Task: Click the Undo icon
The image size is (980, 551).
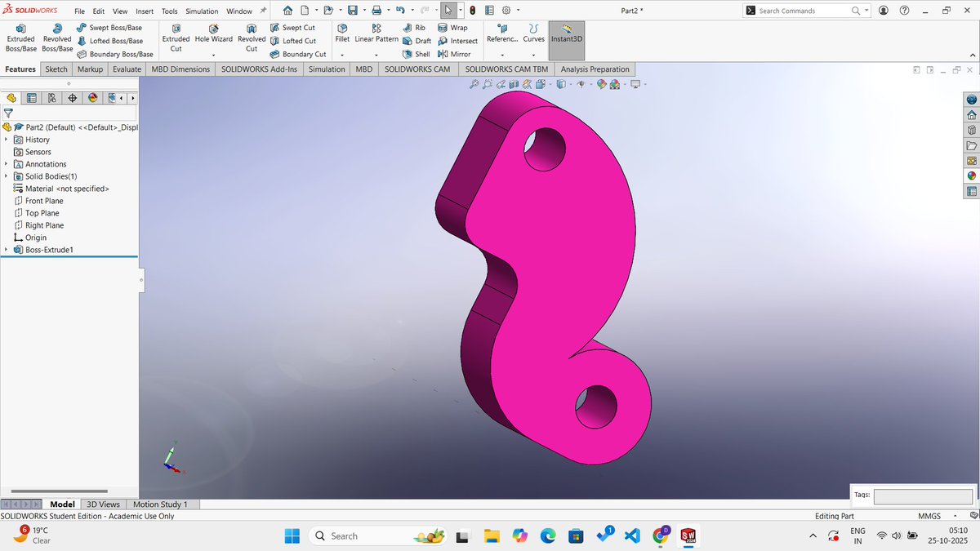Action: coord(399,11)
